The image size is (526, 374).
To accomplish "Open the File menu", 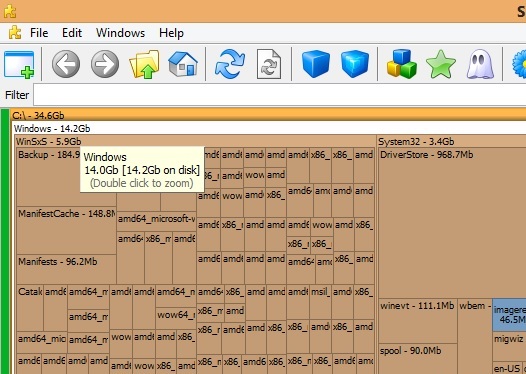I will pyautogui.click(x=39, y=33).
